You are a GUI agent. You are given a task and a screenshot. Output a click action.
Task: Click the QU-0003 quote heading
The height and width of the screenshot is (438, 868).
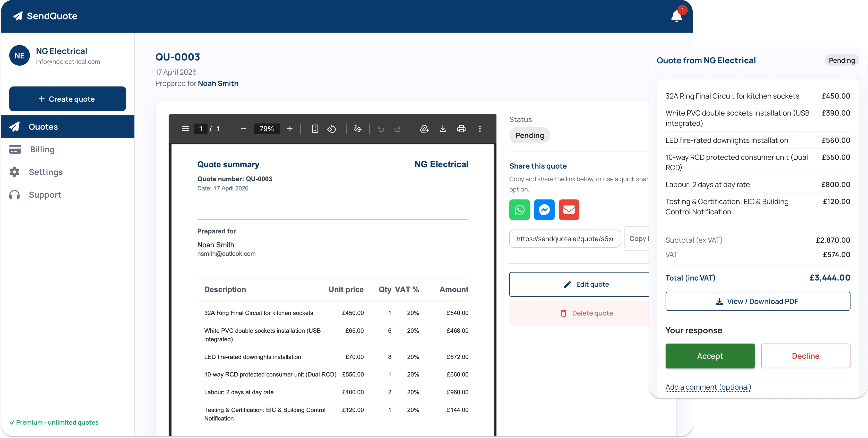coord(178,57)
